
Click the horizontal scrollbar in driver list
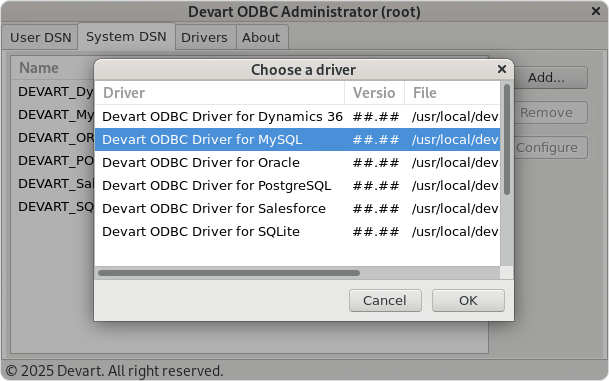(x=229, y=273)
